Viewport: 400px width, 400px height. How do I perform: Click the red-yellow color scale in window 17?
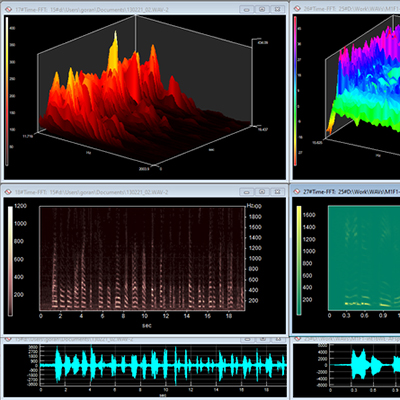[7, 91]
